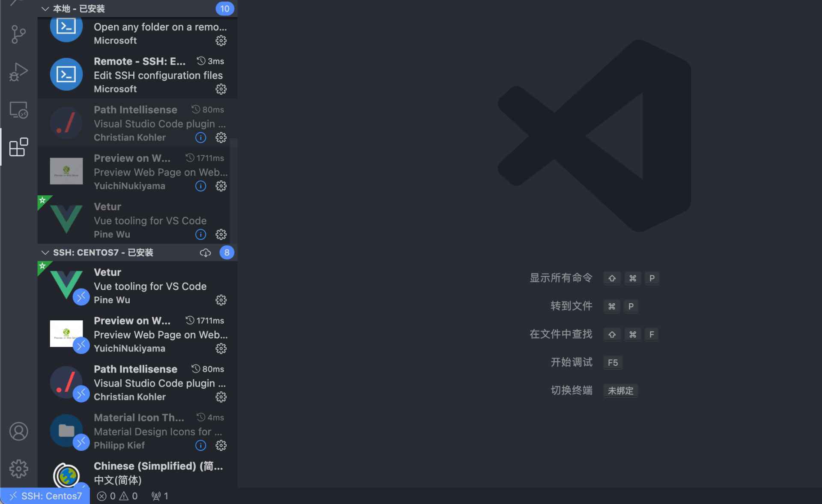Click gear for local Path Intellisense
822x504 pixels.
pyautogui.click(x=221, y=137)
